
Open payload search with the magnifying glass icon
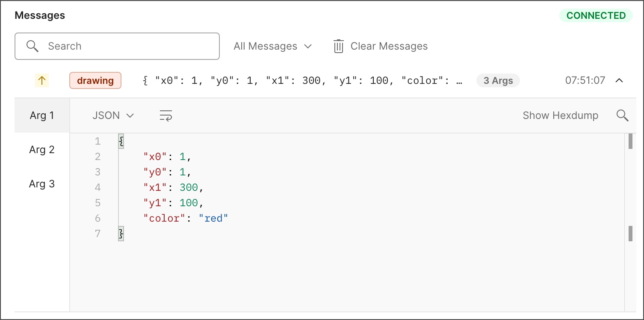[623, 115]
